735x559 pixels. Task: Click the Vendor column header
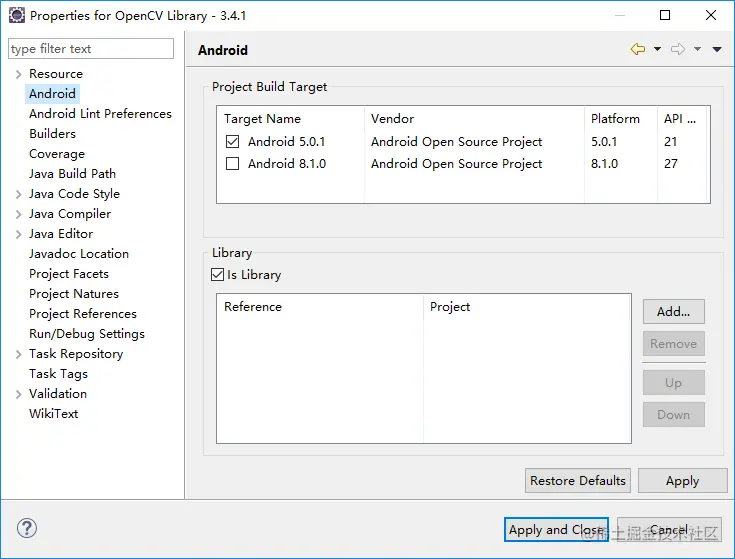[x=474, y=119]
